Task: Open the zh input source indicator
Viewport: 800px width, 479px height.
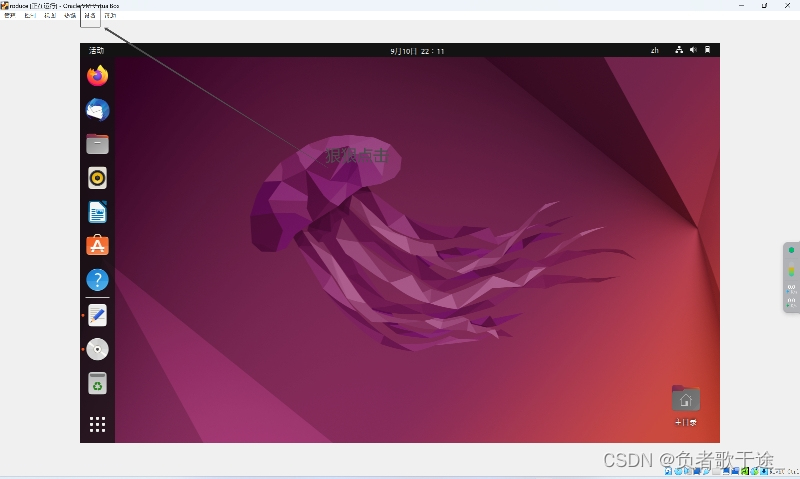Action: pos(655,51)
